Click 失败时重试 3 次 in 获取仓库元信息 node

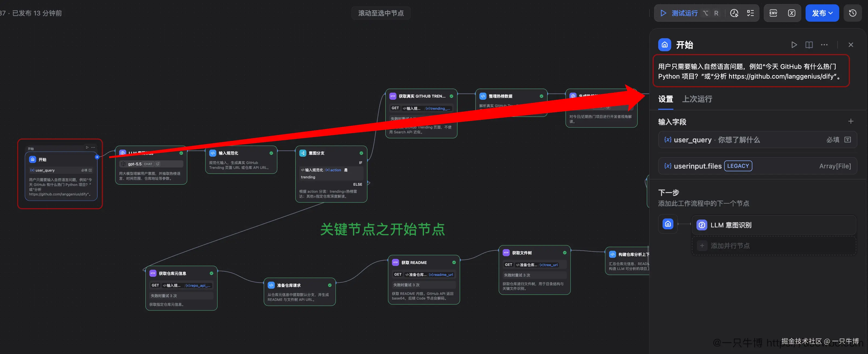coord(181,296)
